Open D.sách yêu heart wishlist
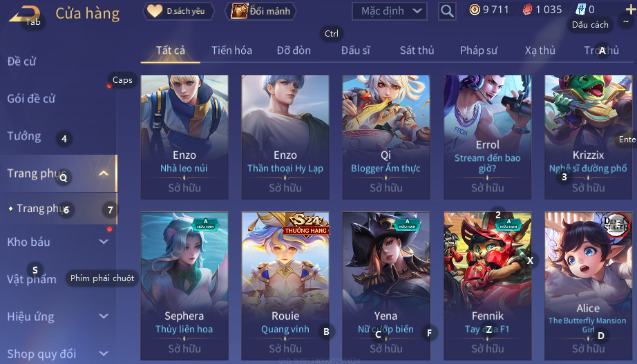Screen dimensions: 637x364 pos(179,11)
